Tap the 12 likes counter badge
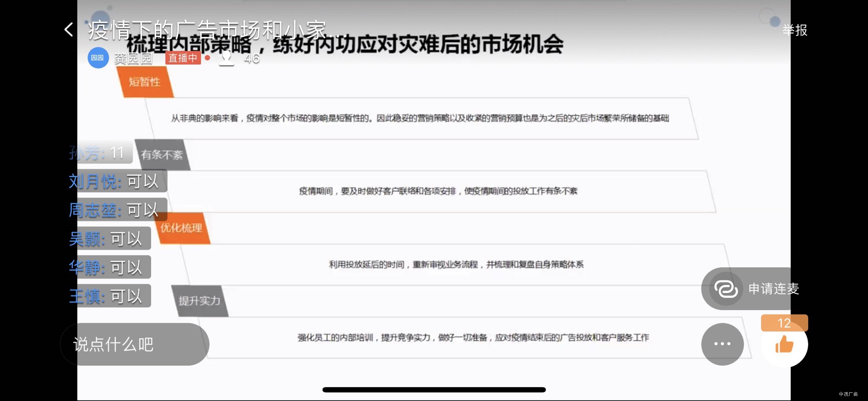This screenshot has width=868, height=401. point(784,323)
